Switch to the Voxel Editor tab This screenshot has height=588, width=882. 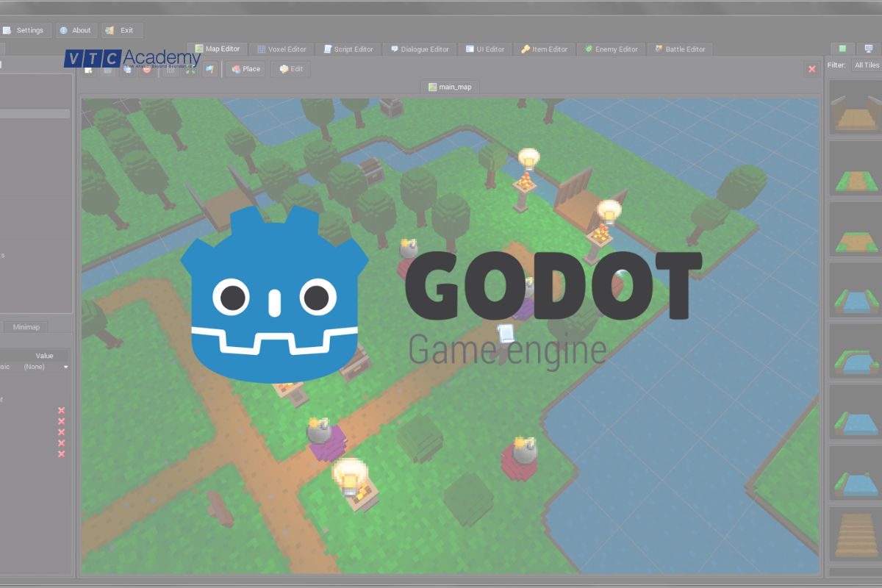tap(282, 49)
